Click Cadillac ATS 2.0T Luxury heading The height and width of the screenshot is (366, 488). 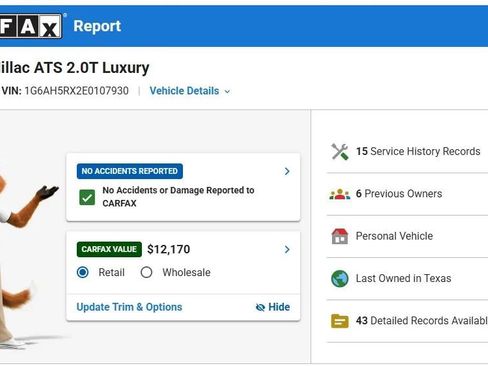[x=75, y=68]
